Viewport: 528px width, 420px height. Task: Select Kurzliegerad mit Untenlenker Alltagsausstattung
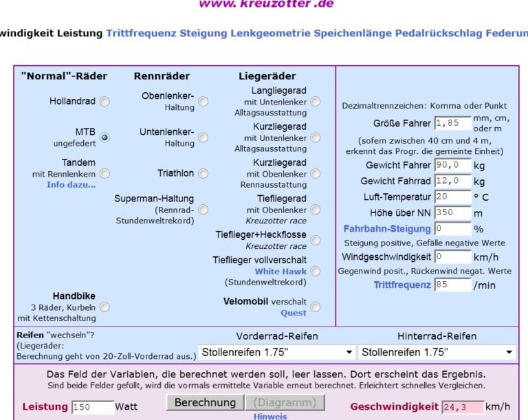[316, 137]
